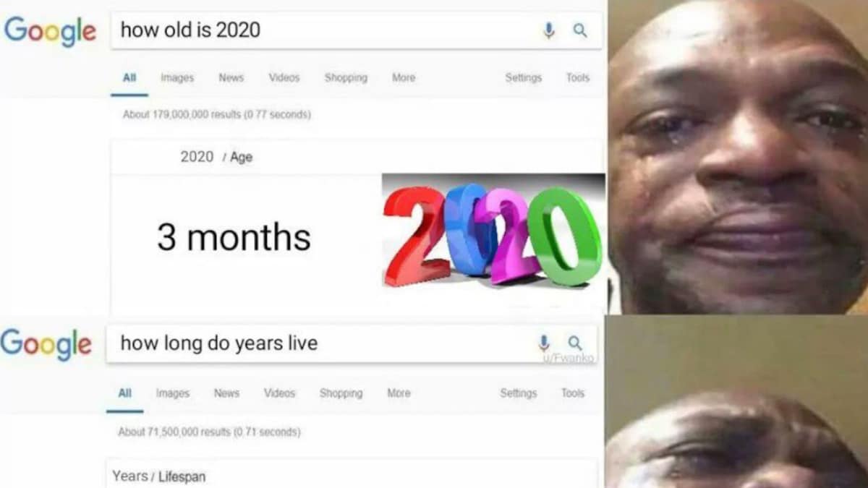The width and height of the screenshot is (868, 488).
Task: Open Tools in bottom results bar
Action: click(x=573, y=393)
